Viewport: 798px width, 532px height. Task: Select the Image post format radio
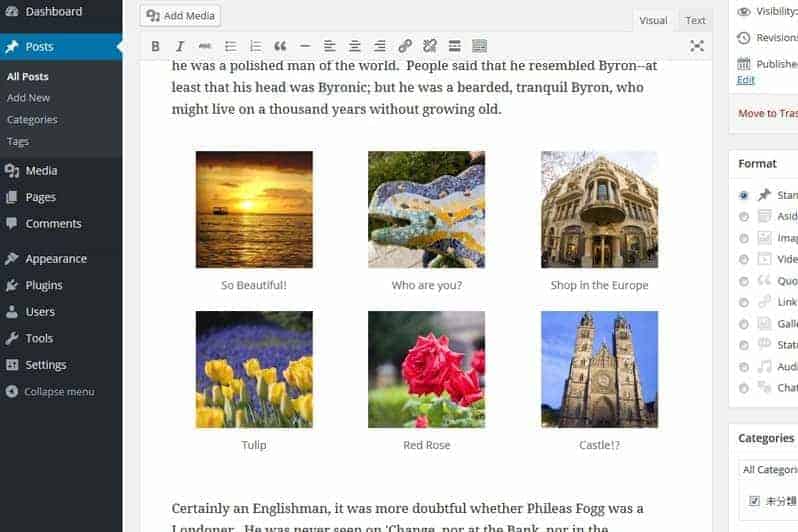point(744,238)
